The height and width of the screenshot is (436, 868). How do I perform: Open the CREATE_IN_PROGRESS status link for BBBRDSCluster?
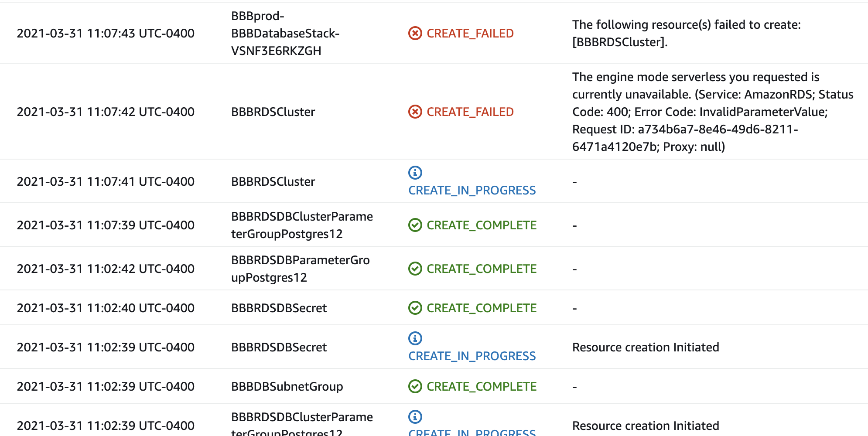pos(472,190)
